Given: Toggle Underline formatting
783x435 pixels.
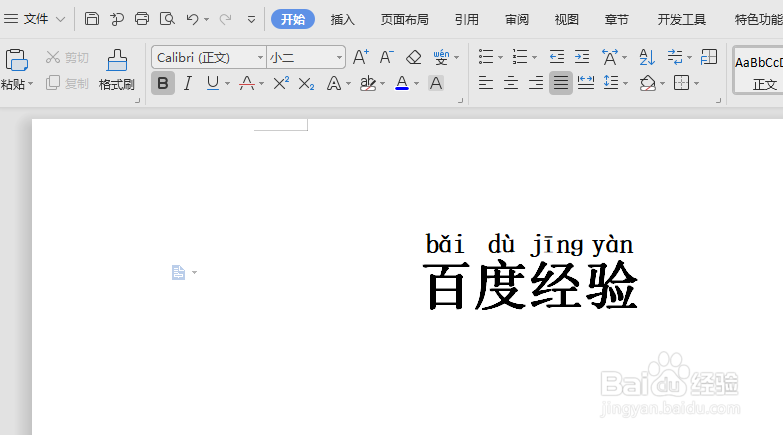Looking at the screenshot, I should click(x=213, y=83).
